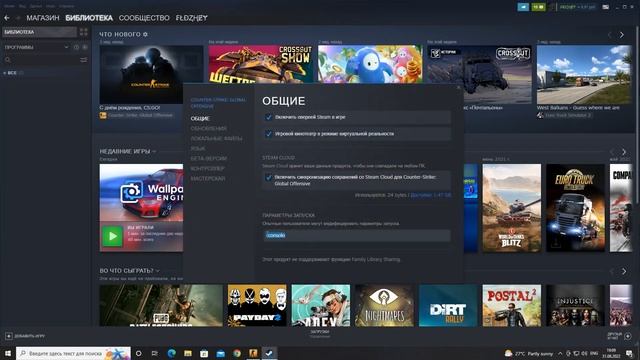Expand the ВО ЧТО СЫГРАТЬ shelf dropdown
This screenshot has width=640, height=360.
click(x=158, y=271)
